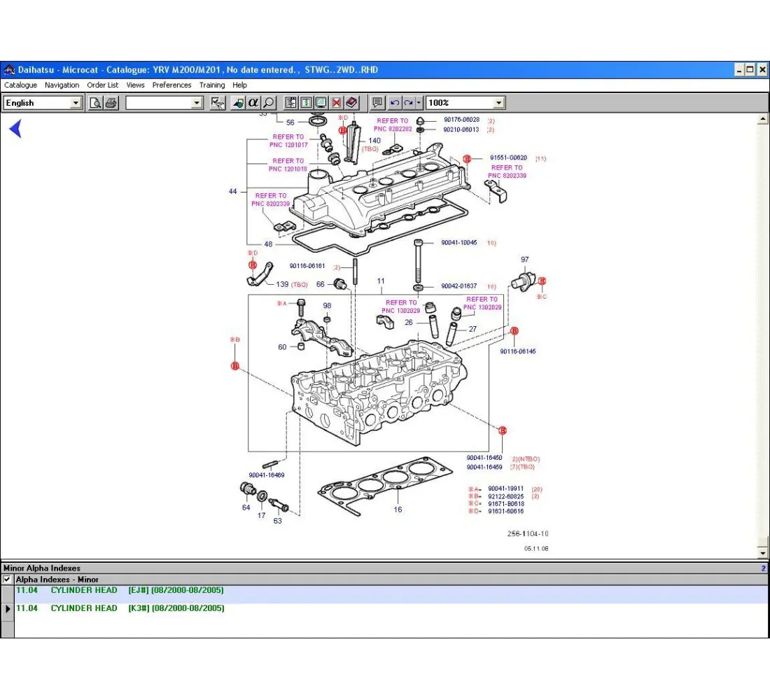The height and width of the screenshot is (700, 770).
Task: Expand the redo history arrow dropdown
Action: click(x=419, y=103)
